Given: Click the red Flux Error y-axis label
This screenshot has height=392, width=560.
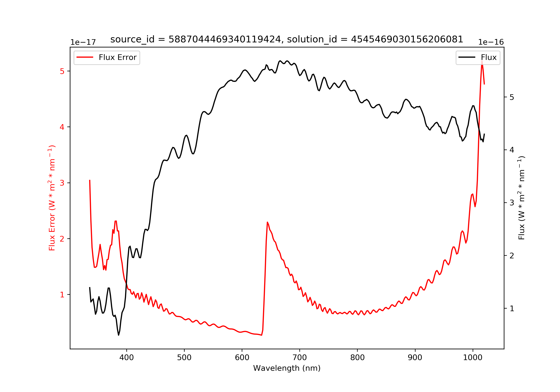Looking at the screenshot, I should [x=52, y=198].
